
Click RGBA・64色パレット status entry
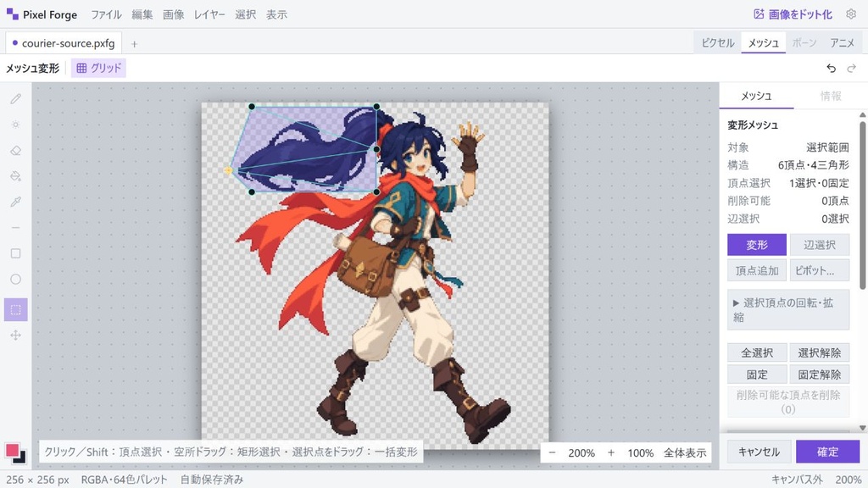[124, 480]
